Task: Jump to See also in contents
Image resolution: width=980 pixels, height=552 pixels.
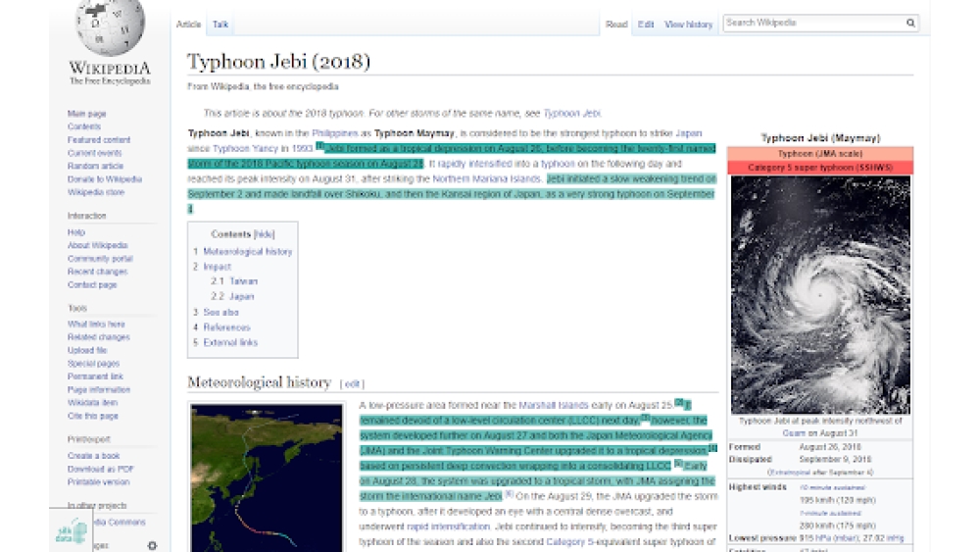Action: (220, 313)
